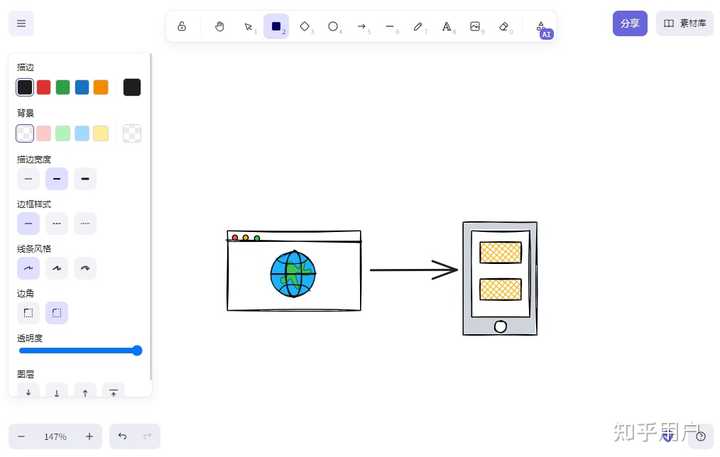Viewport: 720px width, 457px height.
Task: Choose blue stroke color
Action: coord(82,87)
